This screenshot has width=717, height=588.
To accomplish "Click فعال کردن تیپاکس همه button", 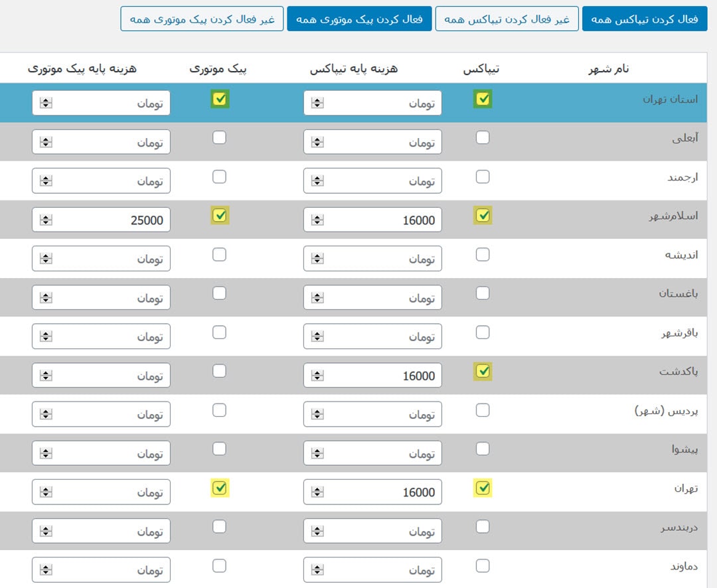I will click(x=644, y=19).
